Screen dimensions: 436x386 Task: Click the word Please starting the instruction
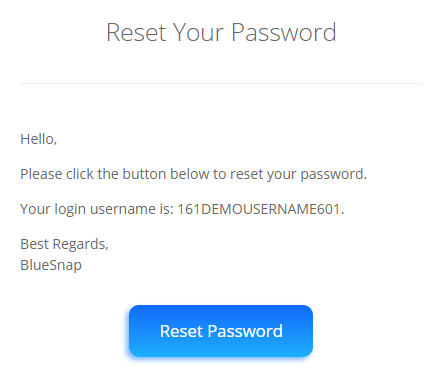tap(41, 174)
